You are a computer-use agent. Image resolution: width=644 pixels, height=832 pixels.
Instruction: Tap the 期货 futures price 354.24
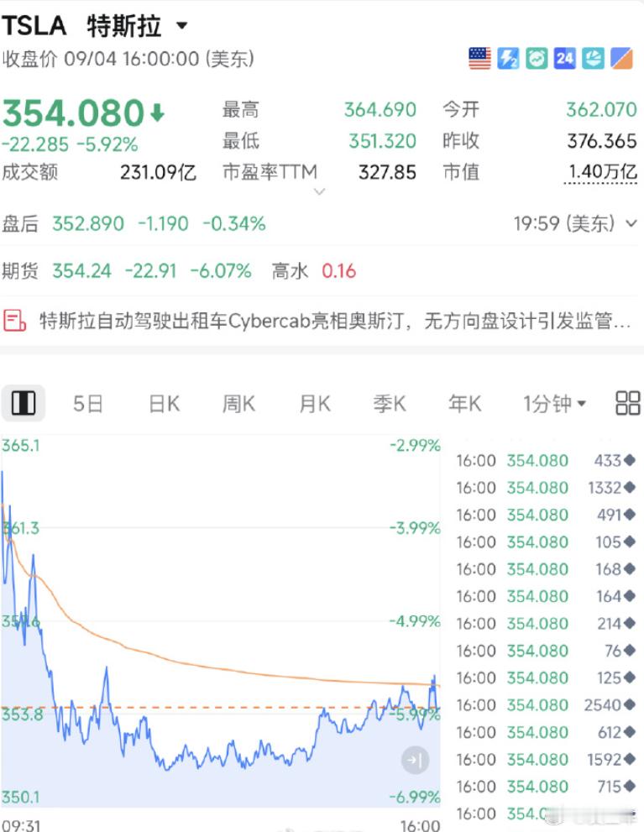tap(81, 271)
